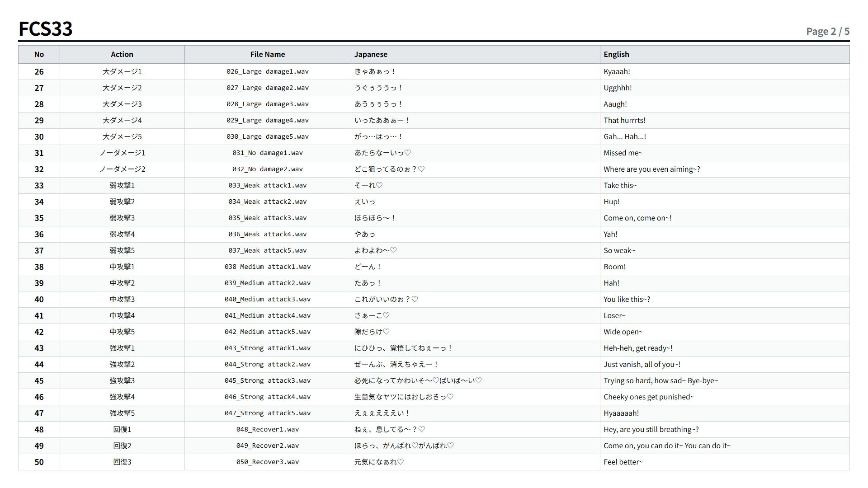This screenshot has width=868, height=488.
Task: Click action cell 弱攻撃4
Action: [x=122, y=234]
